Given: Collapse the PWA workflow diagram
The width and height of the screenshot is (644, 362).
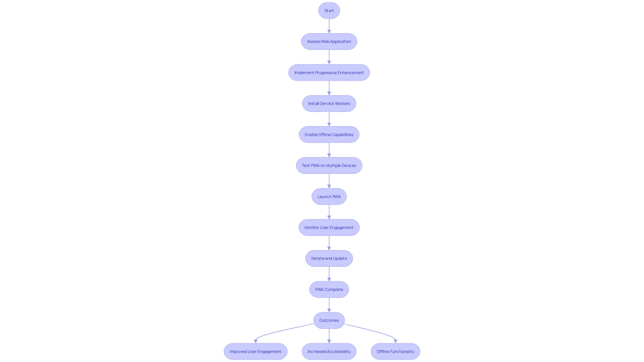Looking at the screenshot, I should (329, 10).
